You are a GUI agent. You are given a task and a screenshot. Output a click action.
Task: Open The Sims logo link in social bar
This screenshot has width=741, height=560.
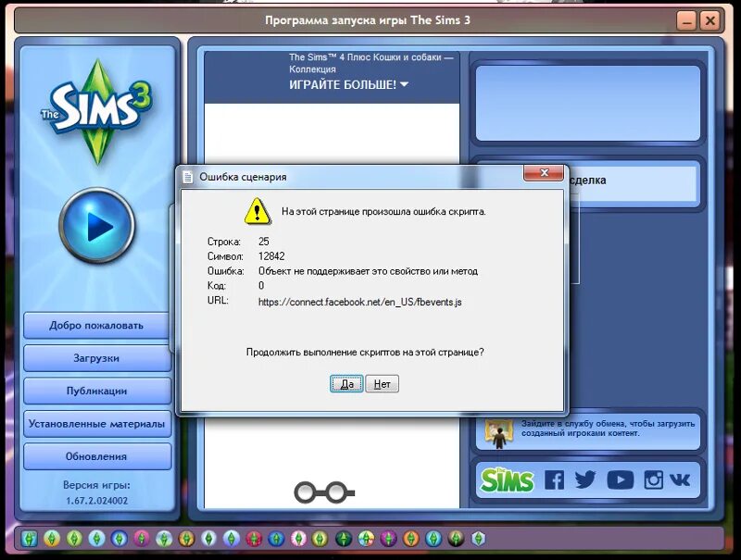coord(507,480)
